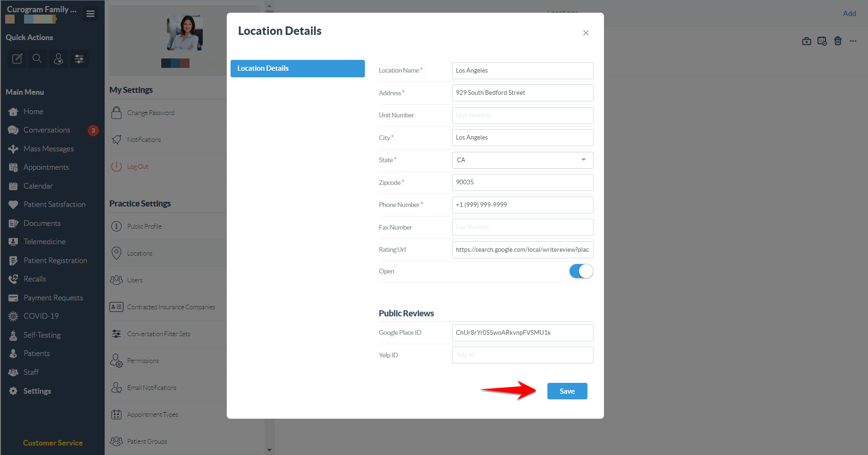
Task: Toggle the Open location switch
Action: coord(581,271)
